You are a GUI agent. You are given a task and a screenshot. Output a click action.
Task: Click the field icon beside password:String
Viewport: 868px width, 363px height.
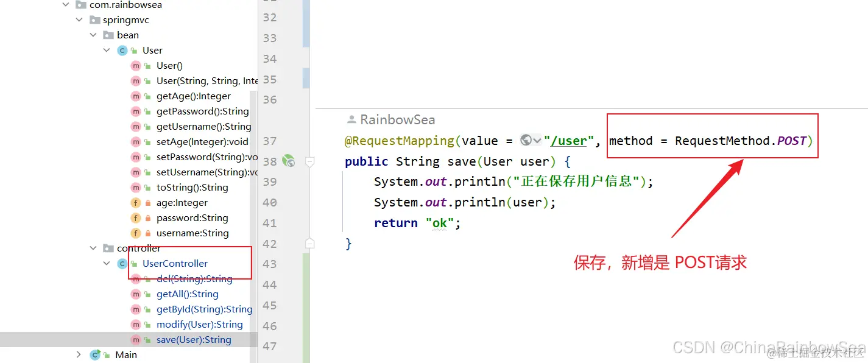136,218
